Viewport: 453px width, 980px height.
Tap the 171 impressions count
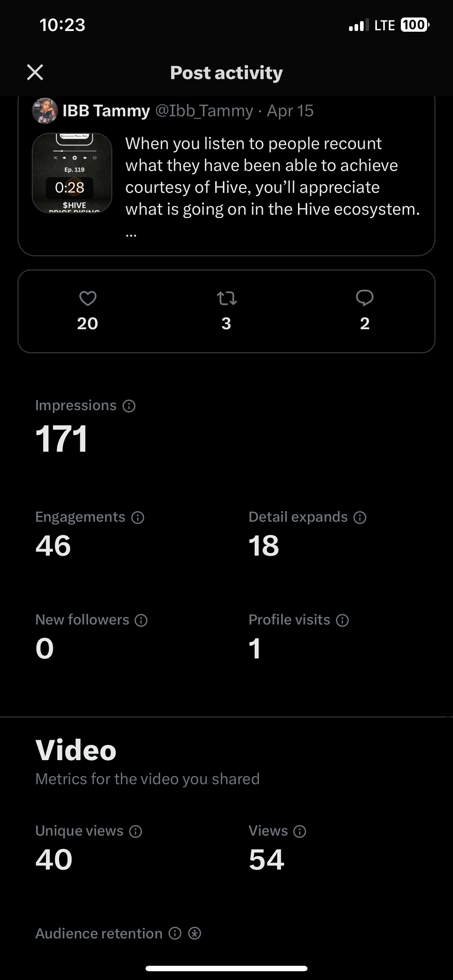click(61, 439)
